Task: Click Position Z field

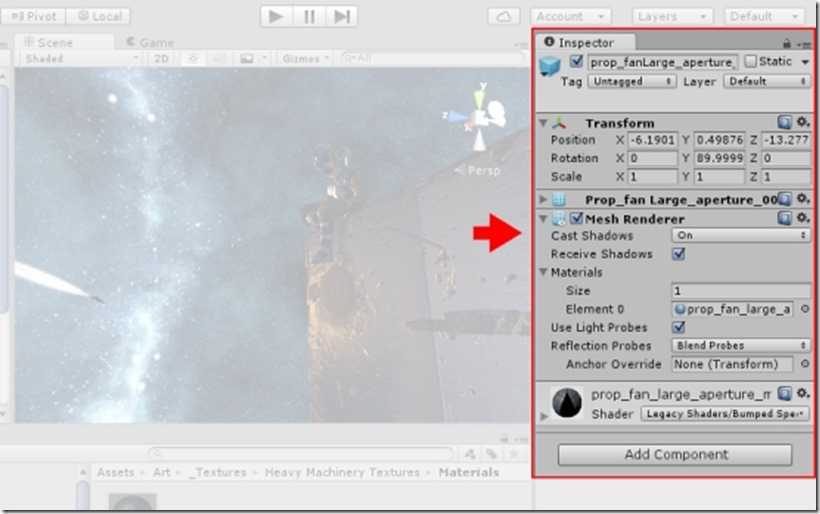Action: point(786,140)
